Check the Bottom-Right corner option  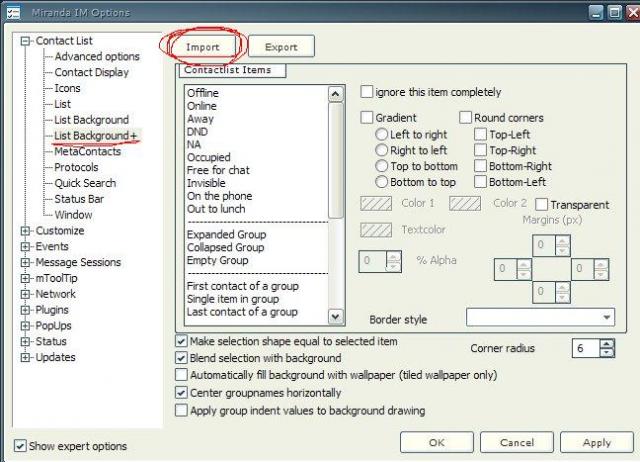coord(480,166)
